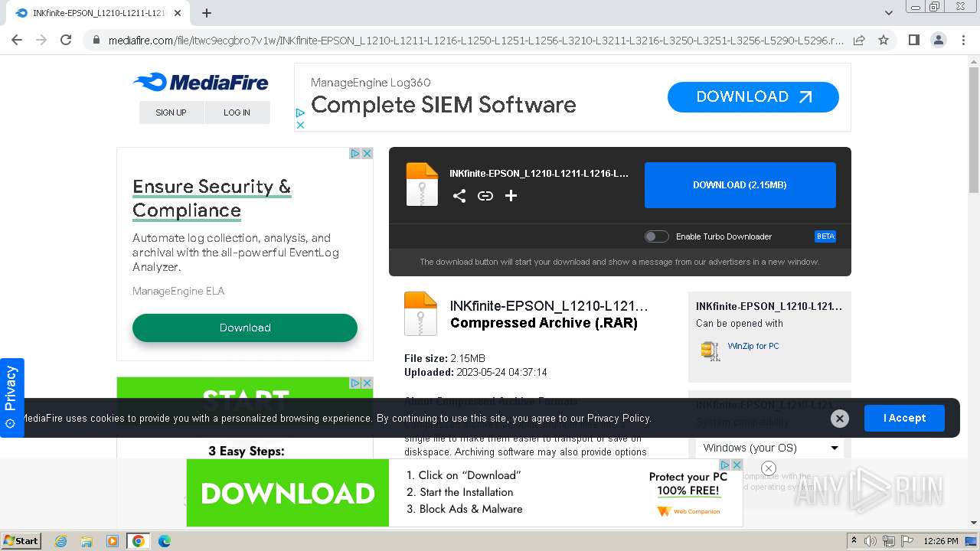Open the Chrome three-dot menu

[x=962, y=40]
